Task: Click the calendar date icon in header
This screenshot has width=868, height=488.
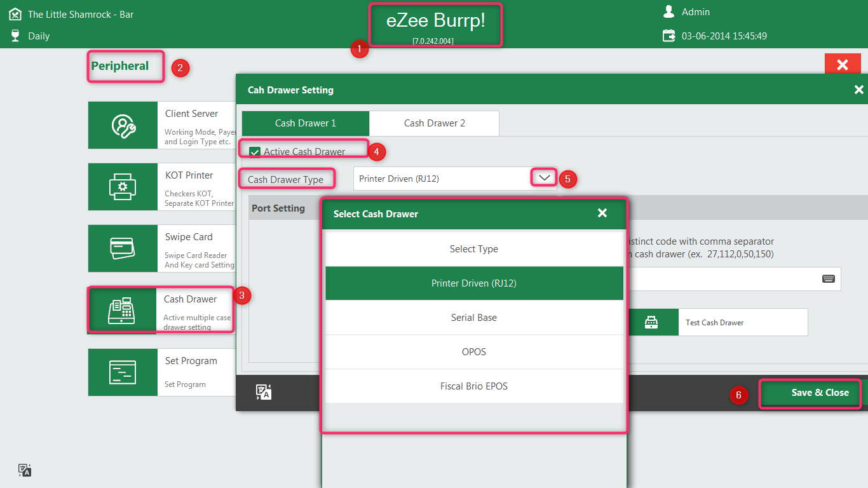Action: point(668,36)
